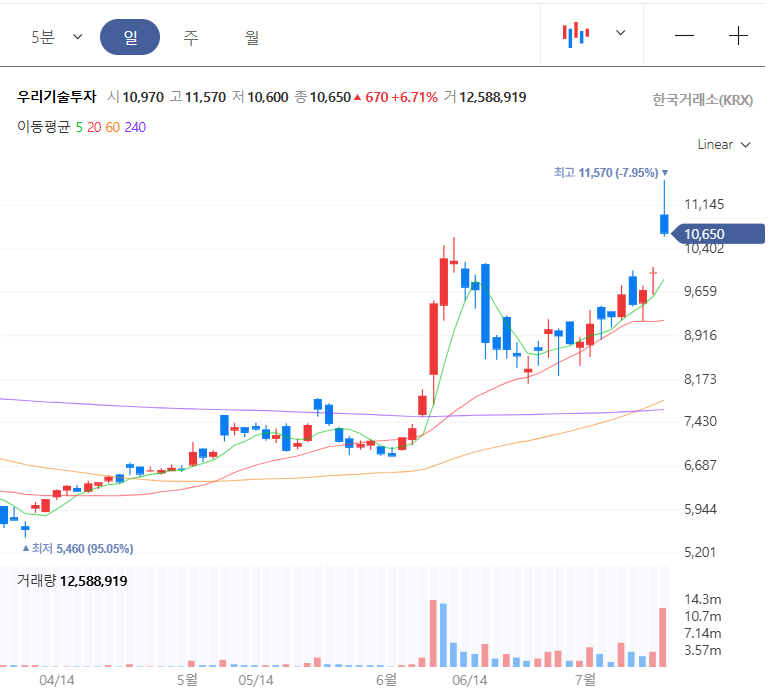The height and width of the screenshot is (696, 776).
Task: Click the 5-day moving average label
Action: [x=79, y=127]
